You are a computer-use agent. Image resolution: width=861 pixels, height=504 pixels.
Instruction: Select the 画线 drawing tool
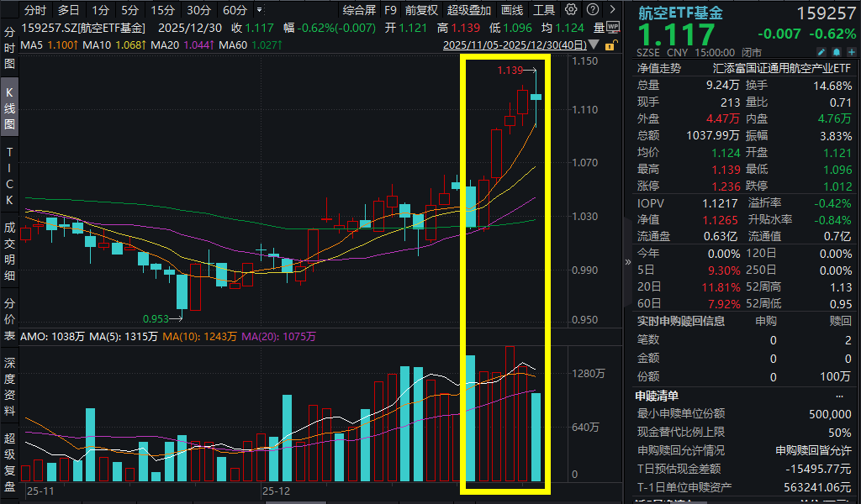pyautogui.click(x=511, y=10)
